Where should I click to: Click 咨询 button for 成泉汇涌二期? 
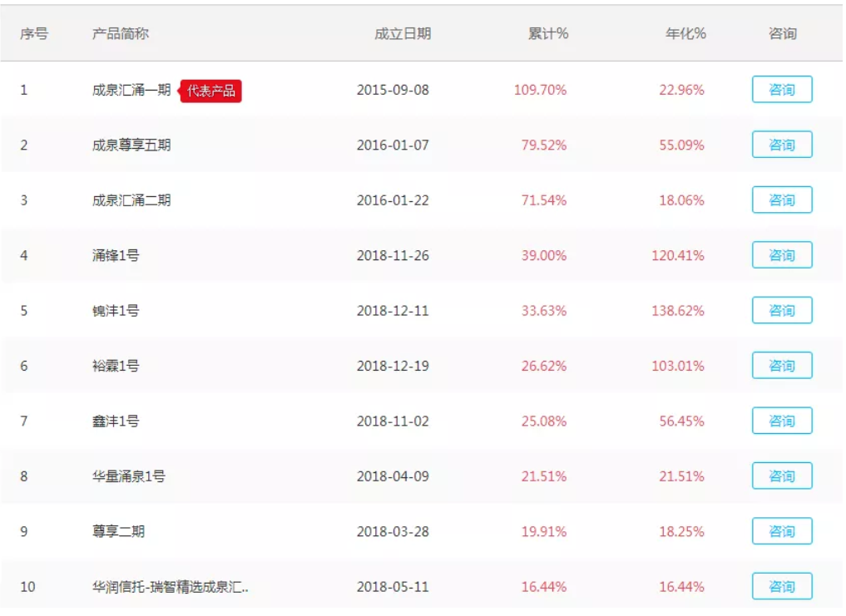pyautogui.click(x=782, y=200)
